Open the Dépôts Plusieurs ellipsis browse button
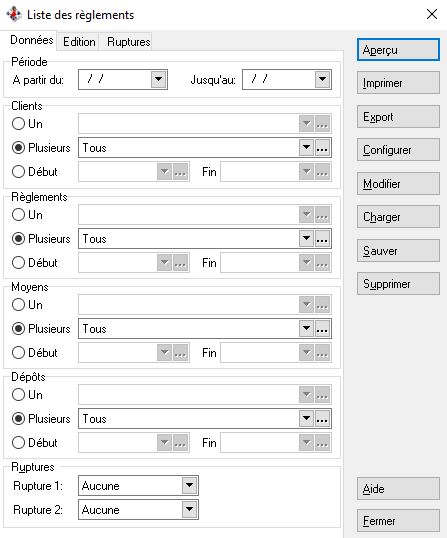Viewport: 447px width, 538px height. [322, 419]
